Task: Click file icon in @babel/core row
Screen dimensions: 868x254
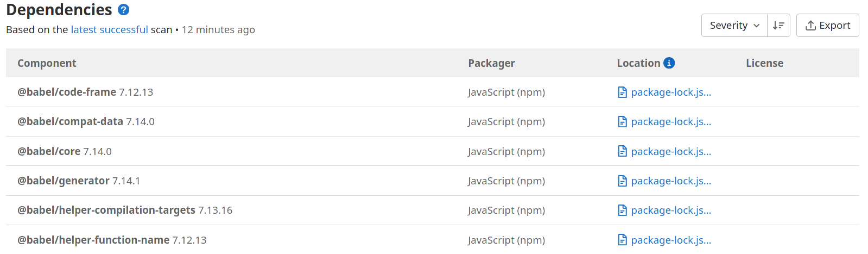Action: (x=623, y=152)
